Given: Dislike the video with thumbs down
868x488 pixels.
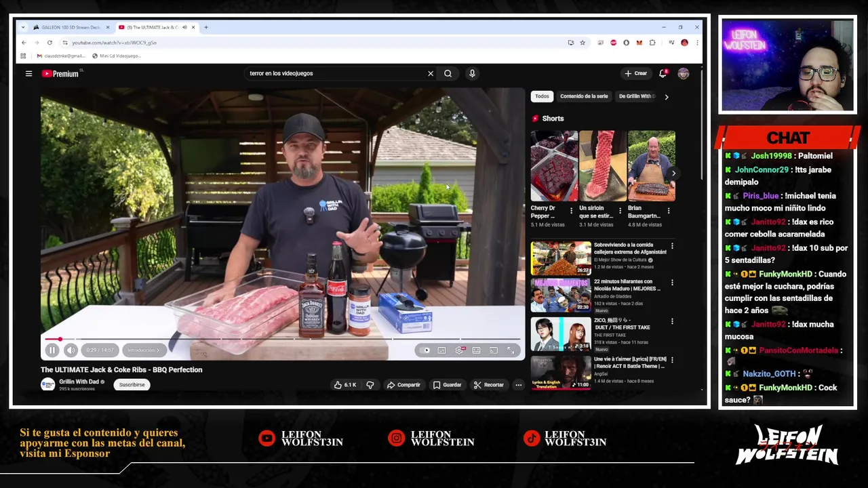Looking at the screenshot, I should [370, 385].
